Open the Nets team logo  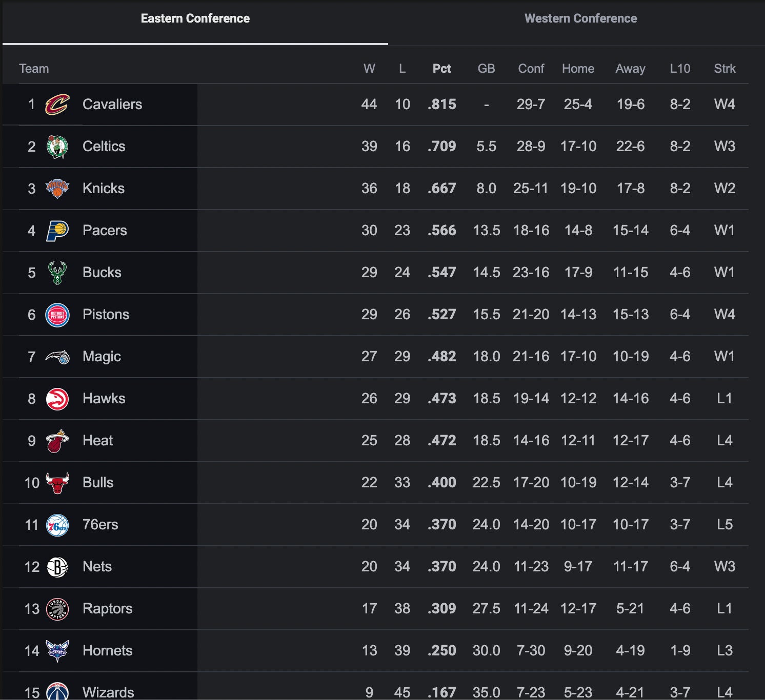point(57,567)
